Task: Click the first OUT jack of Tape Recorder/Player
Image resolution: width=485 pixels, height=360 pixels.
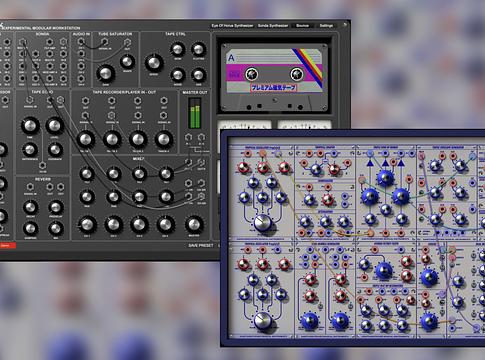Action: [86, 101]
